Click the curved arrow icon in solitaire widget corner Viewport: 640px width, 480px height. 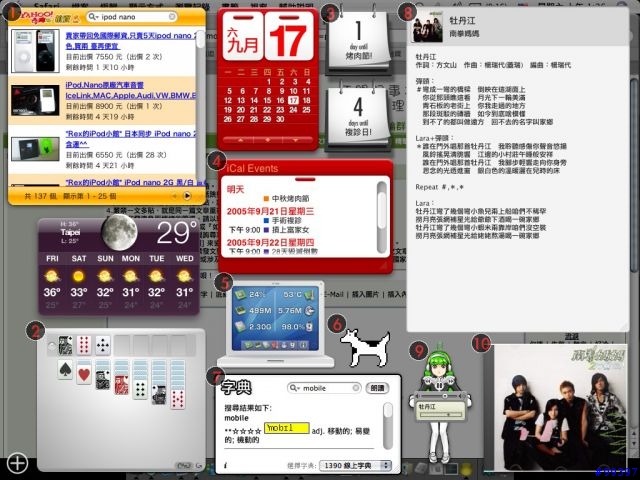coord(199,466)
